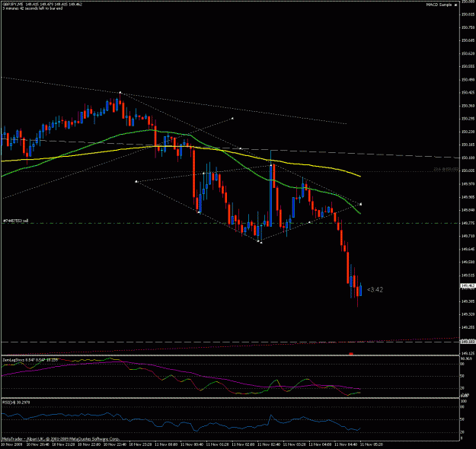Click the <3.42 countdown label beside the last candle
This screenshot has height=449, width=476.
[x=375, y=290]
